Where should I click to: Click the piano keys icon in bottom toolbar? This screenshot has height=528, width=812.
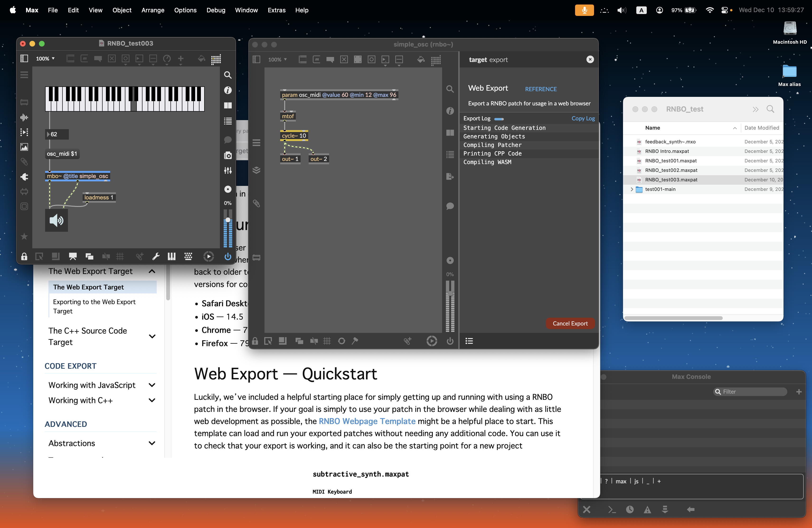coord(172,256)
